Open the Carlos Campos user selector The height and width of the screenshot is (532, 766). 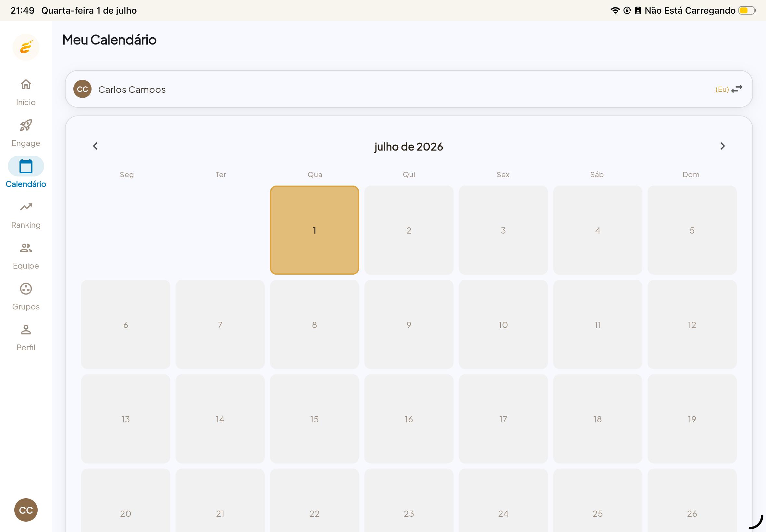pyautogui.click(x=409, y=89)
